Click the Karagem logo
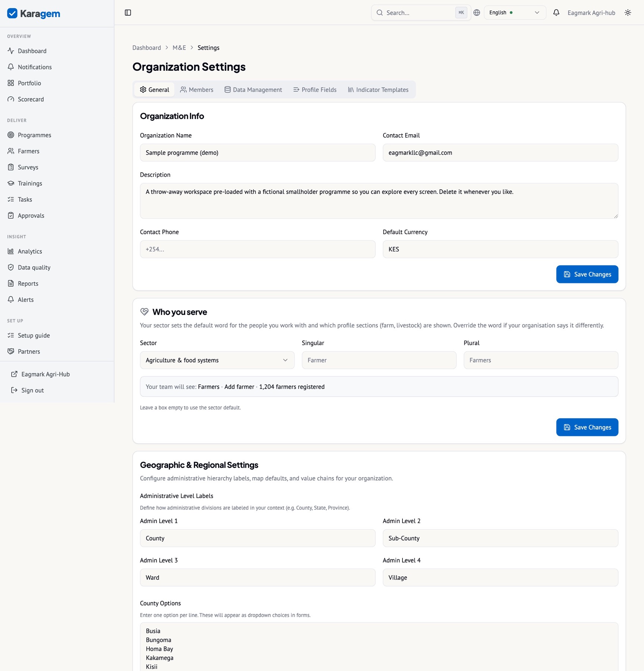This screenshot has height=671, width=644. point(34,13)
